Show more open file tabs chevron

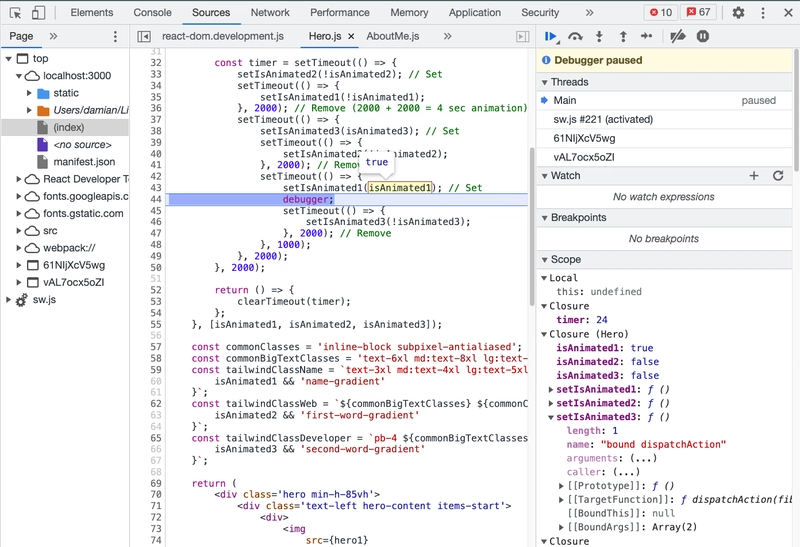(447, 36)
